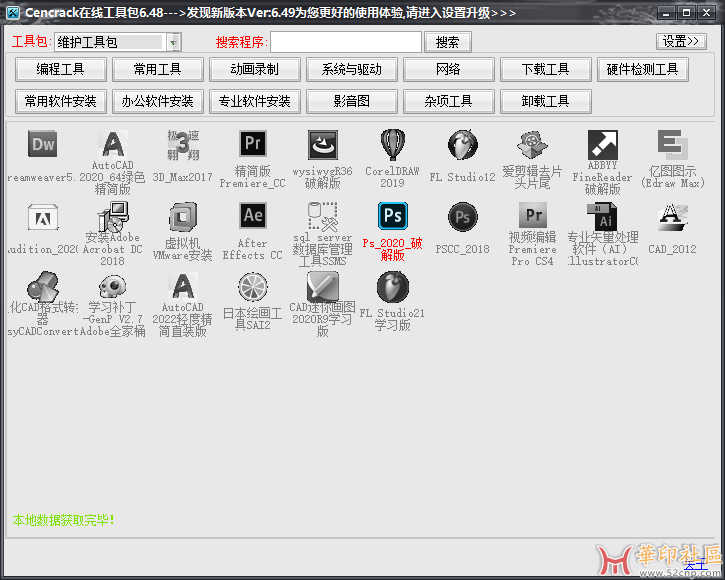Click the 本地数据获取完毕! status text

pos(63,520)
